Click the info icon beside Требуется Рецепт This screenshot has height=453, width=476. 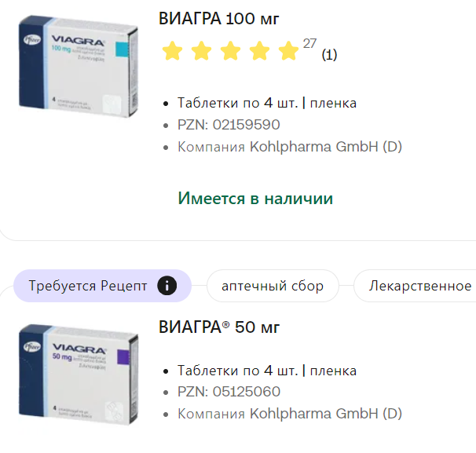click(x=167, y=286)
